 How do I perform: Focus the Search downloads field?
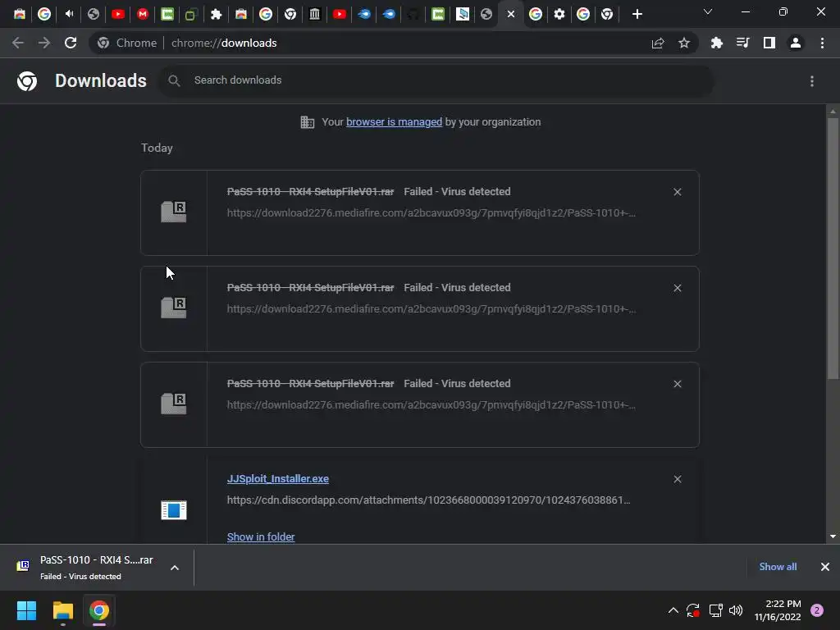click(436, 81)
